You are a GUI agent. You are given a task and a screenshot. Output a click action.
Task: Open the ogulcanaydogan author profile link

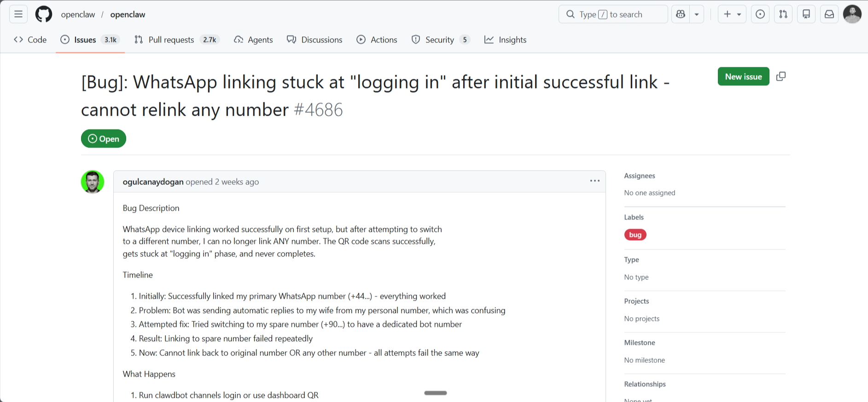pos(153,182)
